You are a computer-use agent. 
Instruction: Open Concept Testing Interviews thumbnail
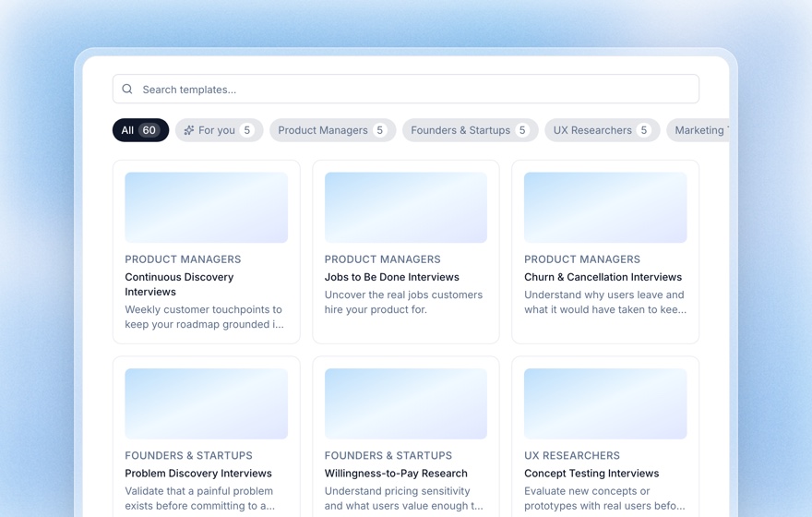click(x=605, y=403)
